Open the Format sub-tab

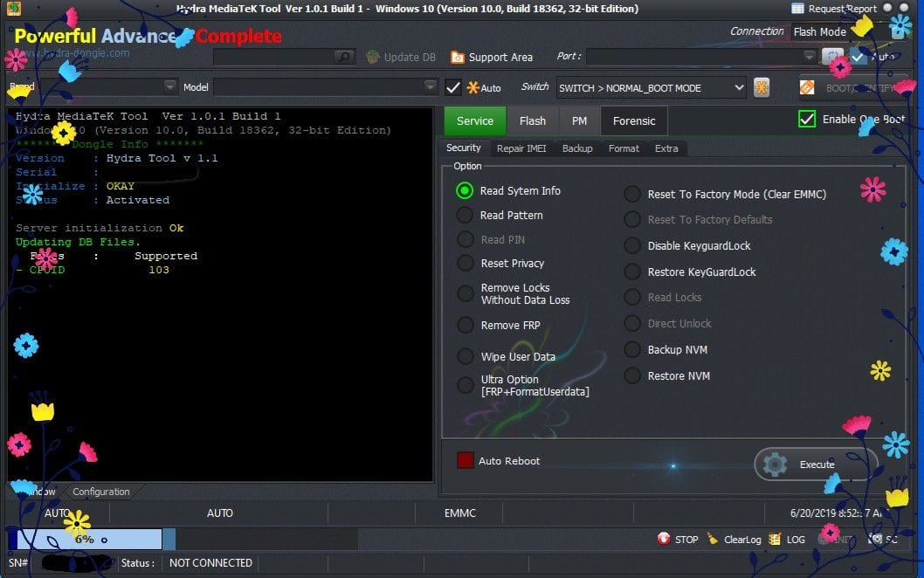(x=624, y=148)
